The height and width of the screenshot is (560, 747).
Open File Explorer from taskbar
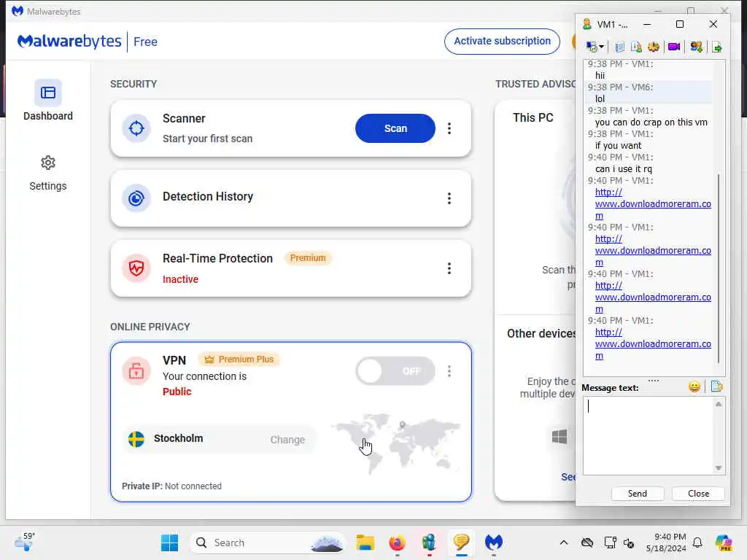point(365,542)
